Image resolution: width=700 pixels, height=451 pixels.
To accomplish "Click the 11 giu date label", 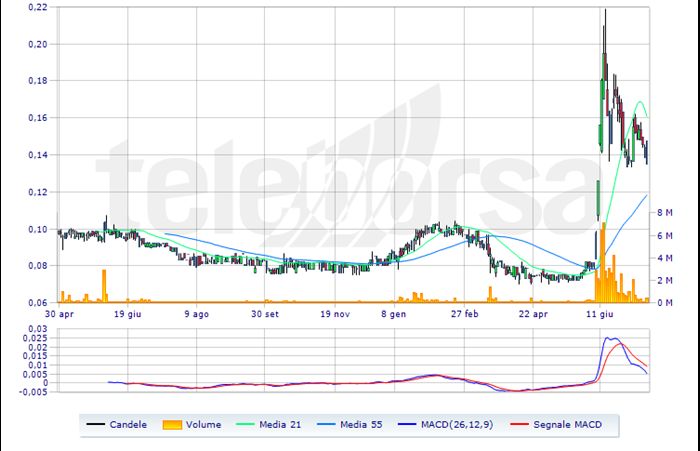I will coord(600,314).
